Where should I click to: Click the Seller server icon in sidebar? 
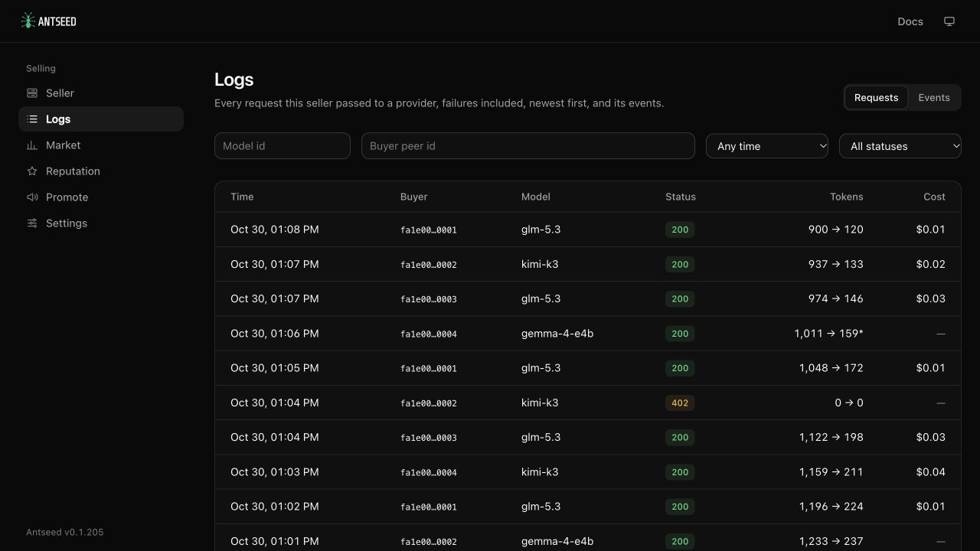click(32, 93)
